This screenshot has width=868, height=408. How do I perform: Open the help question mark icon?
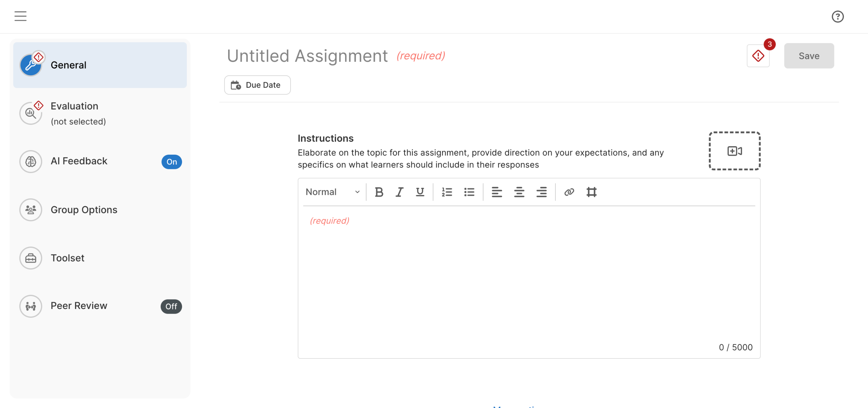(x=837, y=17)
